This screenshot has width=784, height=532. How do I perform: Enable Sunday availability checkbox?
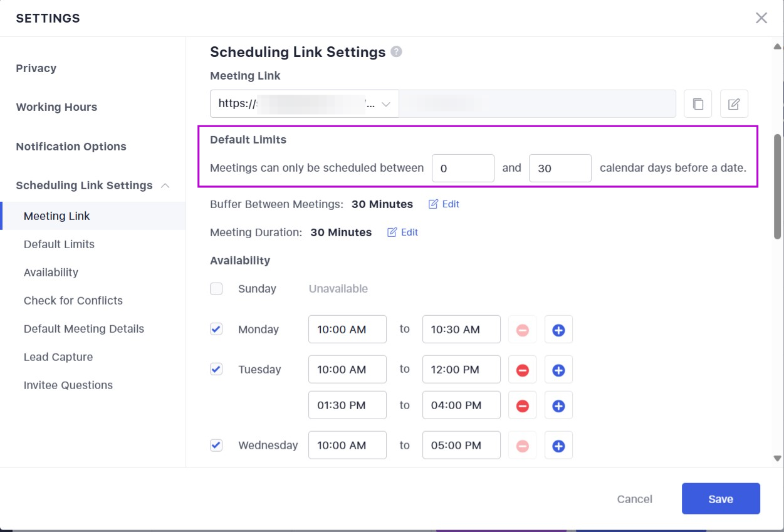[x=216, y=289]
